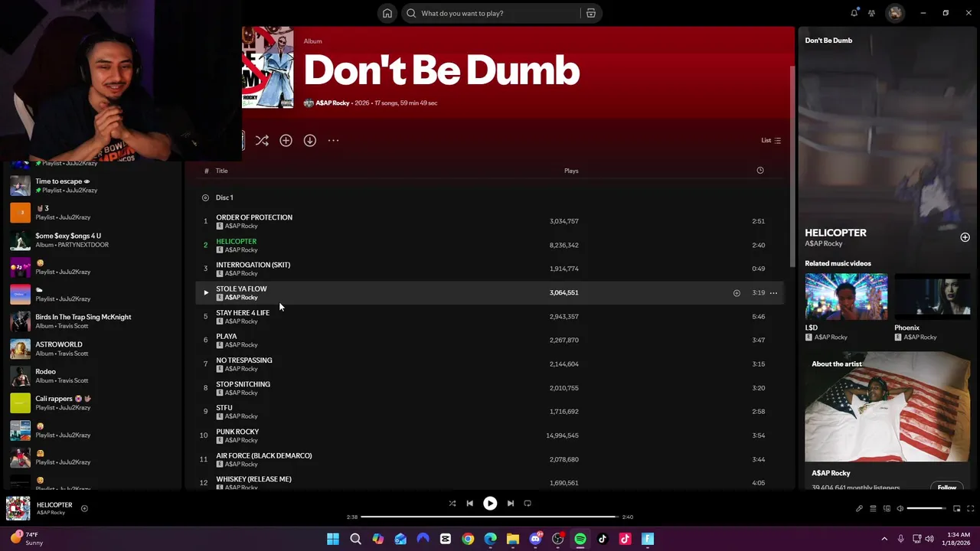Open Birds In The Trap Sing McKnight album

click(92, 321)
